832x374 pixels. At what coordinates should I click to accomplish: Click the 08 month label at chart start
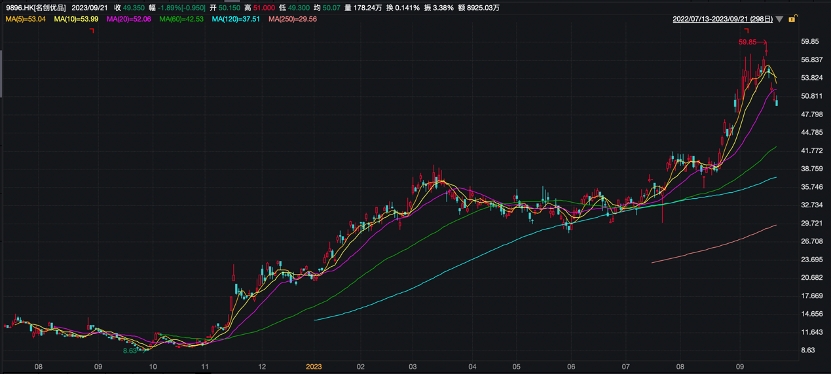38,367
